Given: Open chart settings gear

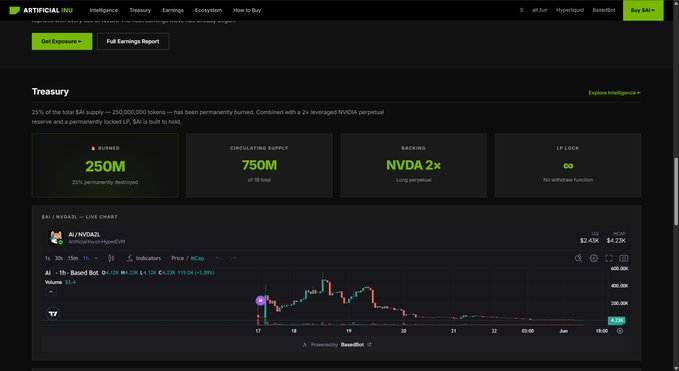Looking at the screenshot, I should 594,258.
